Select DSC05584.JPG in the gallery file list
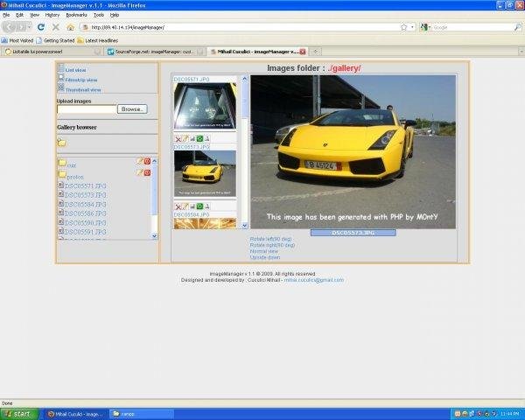The height and width of the screenshot is (420, 525). point(86,204)
